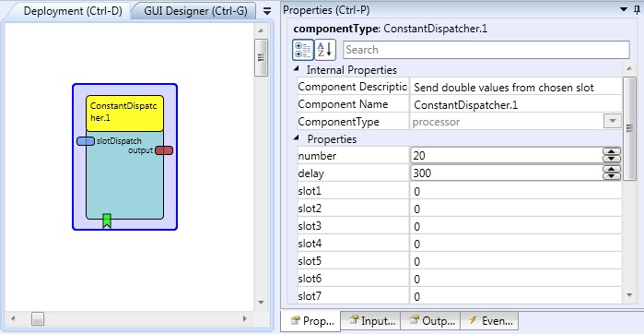The image size is (644, 334).
Task: Increase the delay value
Action: pyautogui.click(x=612, y=170)
